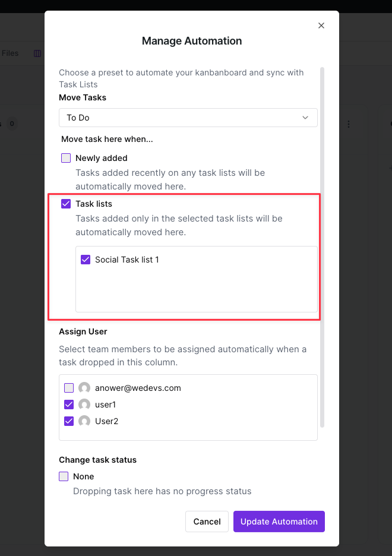Unassign user1 via its checkbox
This screenshot has width=392, height=556.
[x=69, y=405]
